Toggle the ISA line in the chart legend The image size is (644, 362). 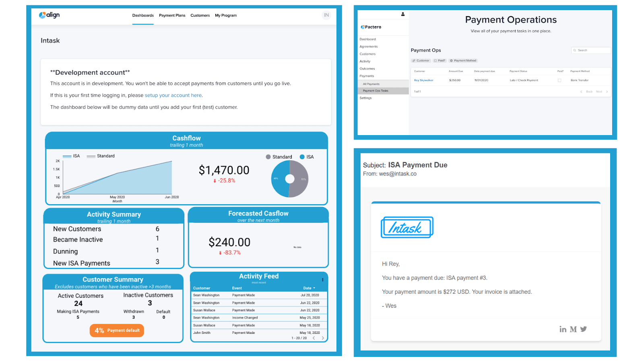pyautogui.click(x=71, y=156)
